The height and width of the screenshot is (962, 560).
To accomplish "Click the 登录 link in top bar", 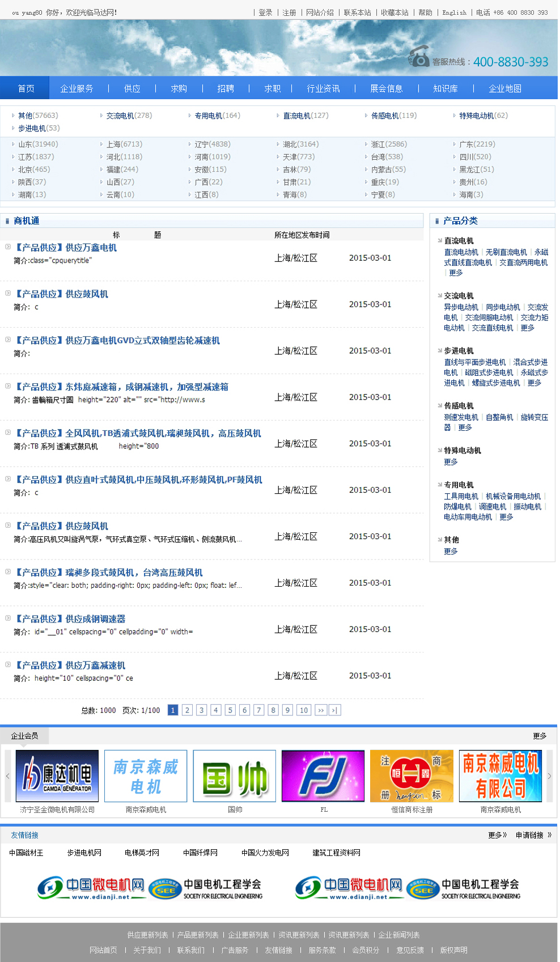I will pyautogui.click(x=265, y=12).
